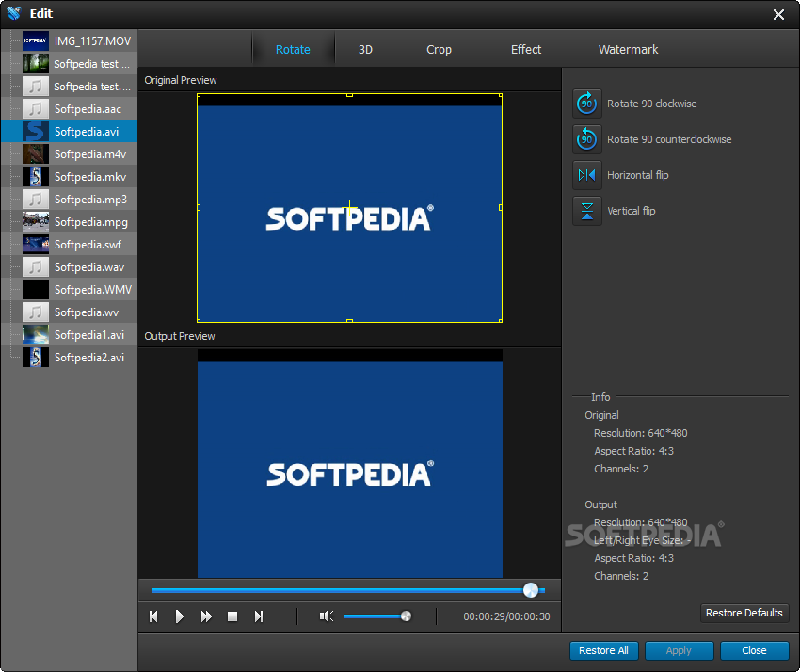Click the top-left crop handle in Original Preview
This screenshot has width=800, height=672.
coord(199,95)
